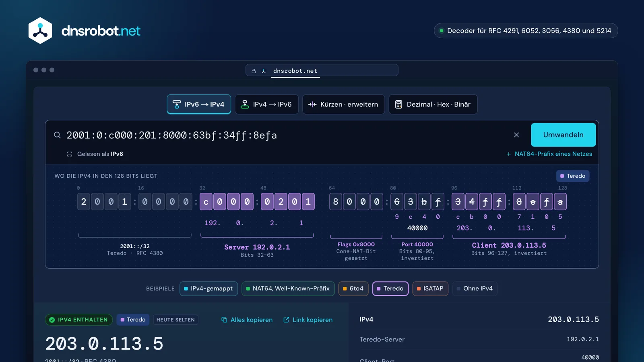Click the lock icon in the address bar
The image size is (644, 362).
tap(254, 71)
